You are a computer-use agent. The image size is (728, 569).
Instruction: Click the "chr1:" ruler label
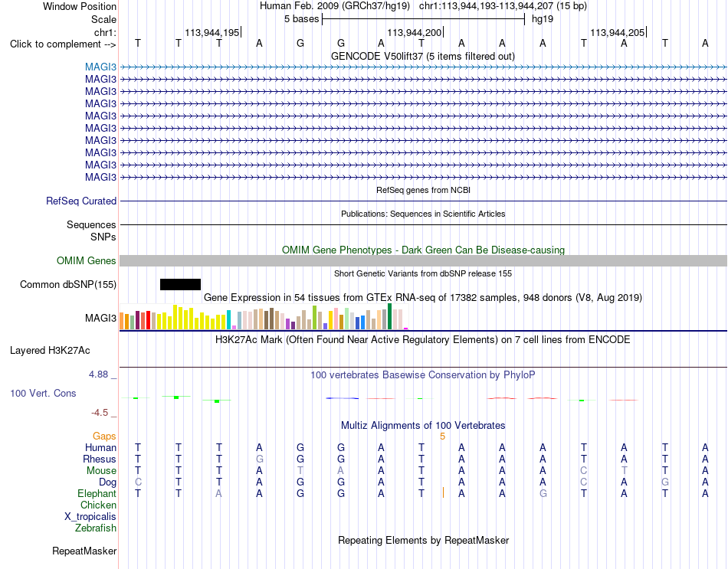pyautogui.click(x=105, y=32)
